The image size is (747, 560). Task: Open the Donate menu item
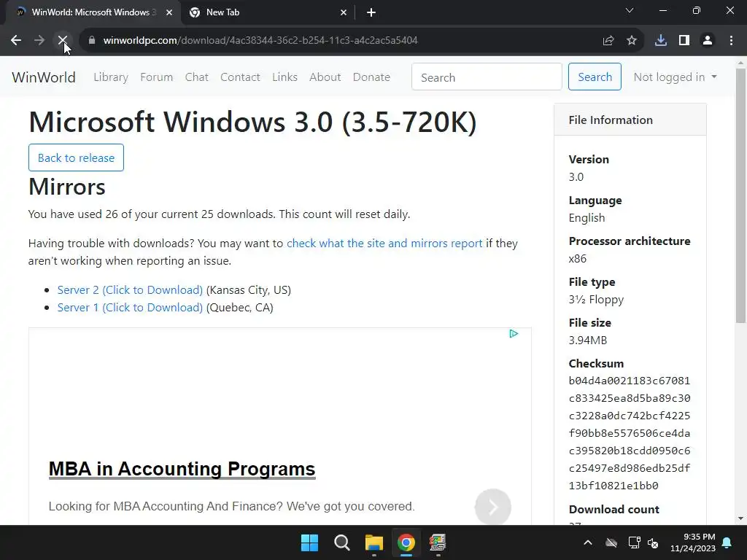coord(371,77)
